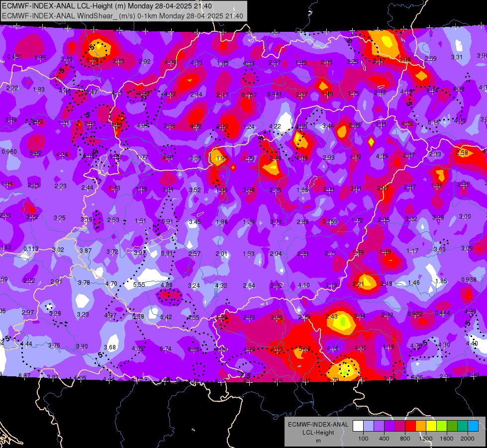This screenshot has width=487, height=448.
Task: Click the yellow legend color swatch
Action: click(431, 426)
